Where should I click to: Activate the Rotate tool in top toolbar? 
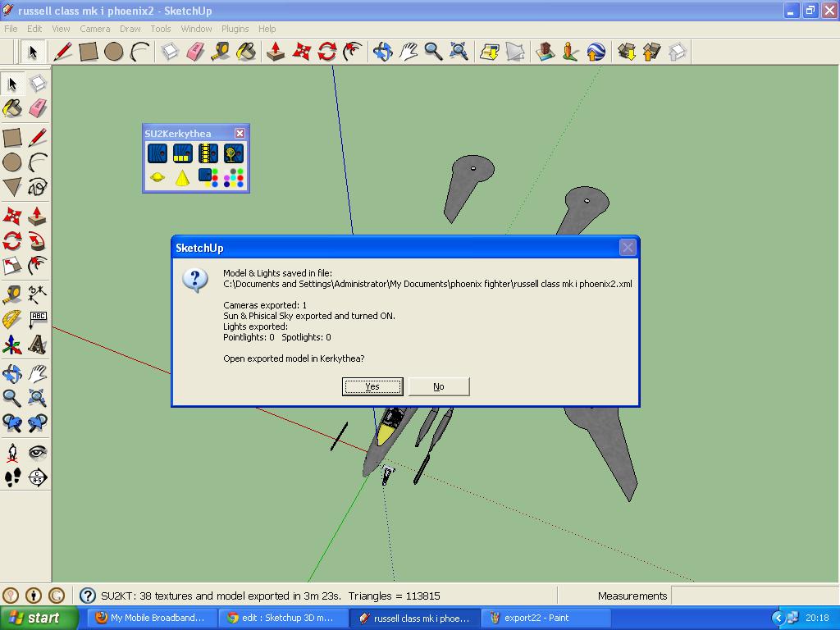(x=326, y=52)
